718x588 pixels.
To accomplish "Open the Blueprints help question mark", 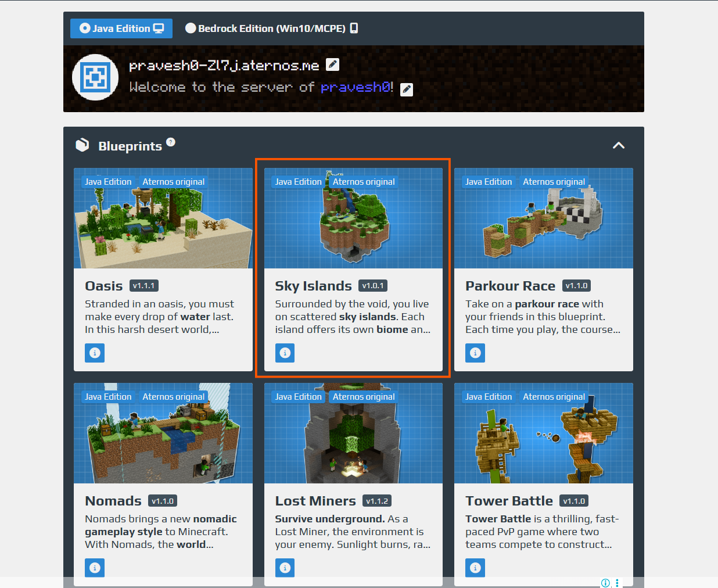I will [x=171, y=142].
